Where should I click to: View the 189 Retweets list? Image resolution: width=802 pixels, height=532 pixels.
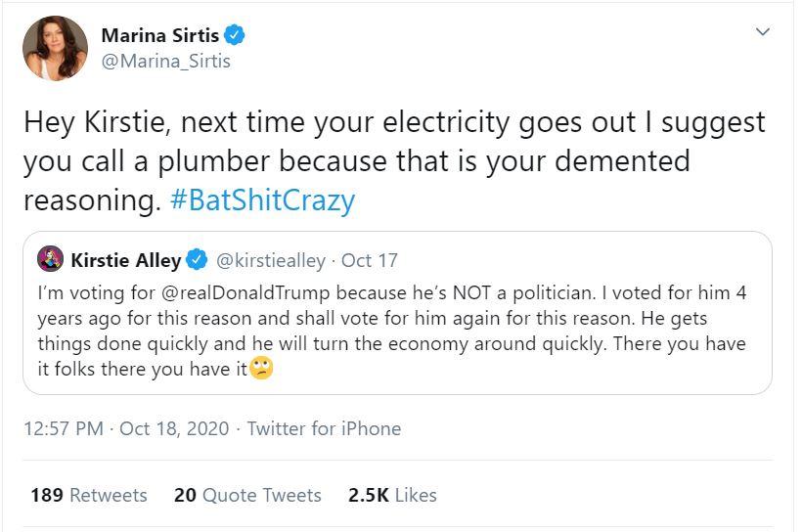[x=88, y=495]
